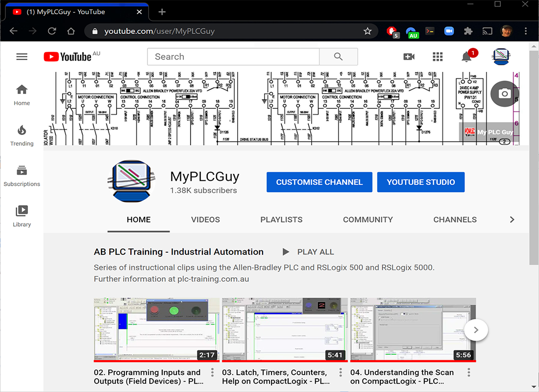Open the account avatar menu in YouTube header
The width and height of the screenshot is (539, 392).
pyautogui.click(x=501, y=57)
